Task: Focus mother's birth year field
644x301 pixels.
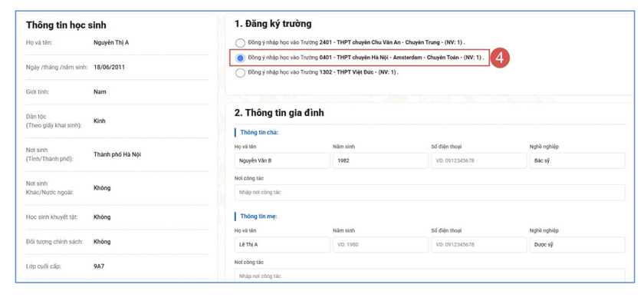Action: 380,245
